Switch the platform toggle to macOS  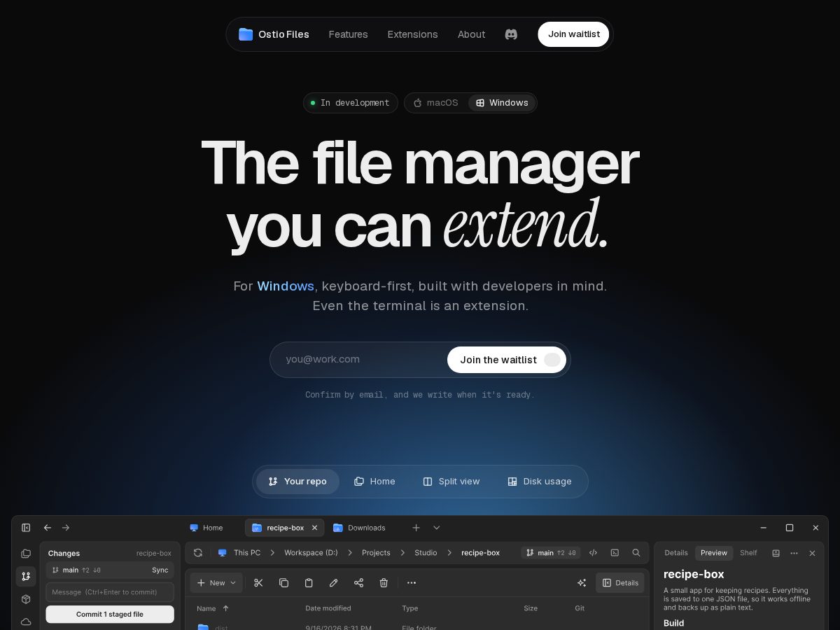pos(435,103)
